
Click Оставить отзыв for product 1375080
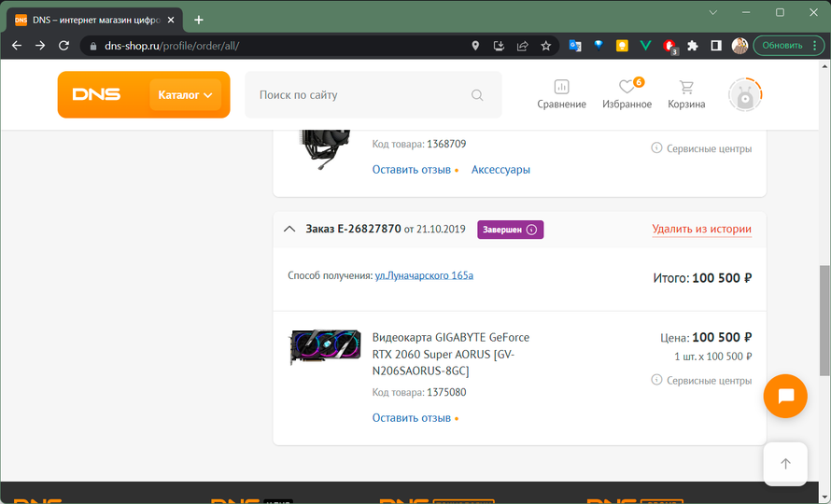tap(411, 418)
